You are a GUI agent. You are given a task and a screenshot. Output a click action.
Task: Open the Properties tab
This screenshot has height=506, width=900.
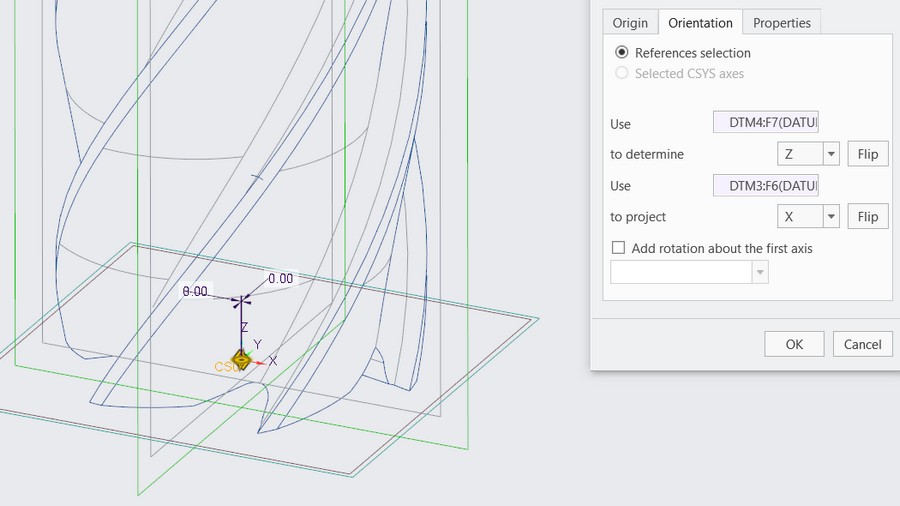[782, 23]
